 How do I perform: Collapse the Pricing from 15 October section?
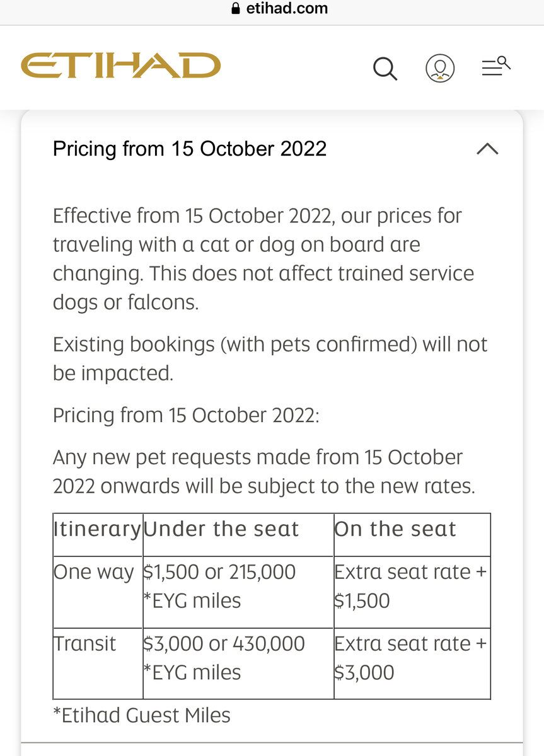click(x=487, y=149)
